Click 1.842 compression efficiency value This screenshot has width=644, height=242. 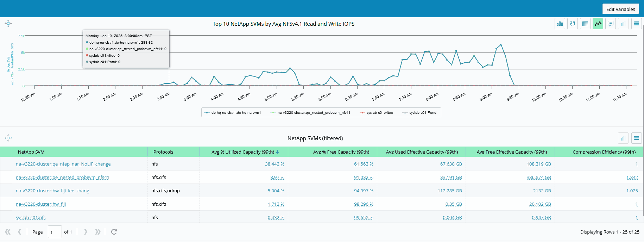click(632, 177)
